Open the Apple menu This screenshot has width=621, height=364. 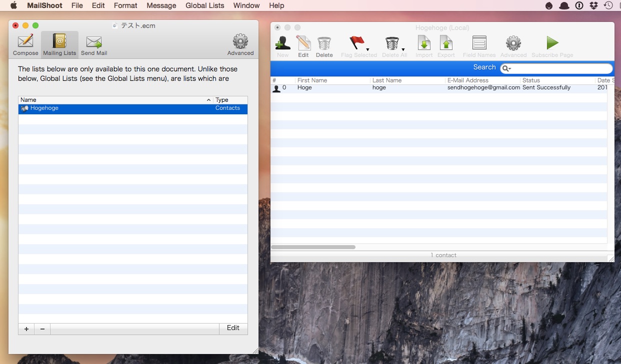pos(13,5)
